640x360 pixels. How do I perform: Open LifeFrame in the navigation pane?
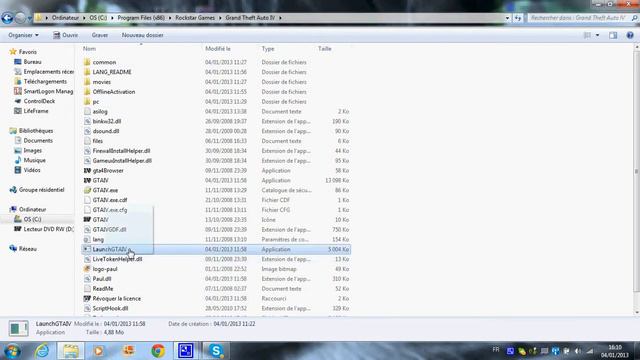[36, 111]
